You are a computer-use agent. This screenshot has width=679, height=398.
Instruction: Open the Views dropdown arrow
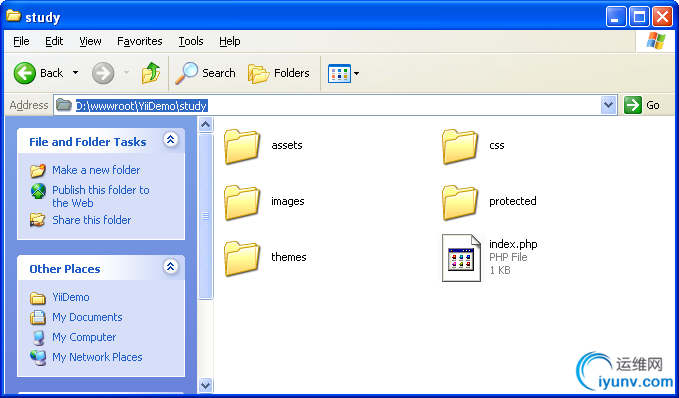(x=356, y=73)
